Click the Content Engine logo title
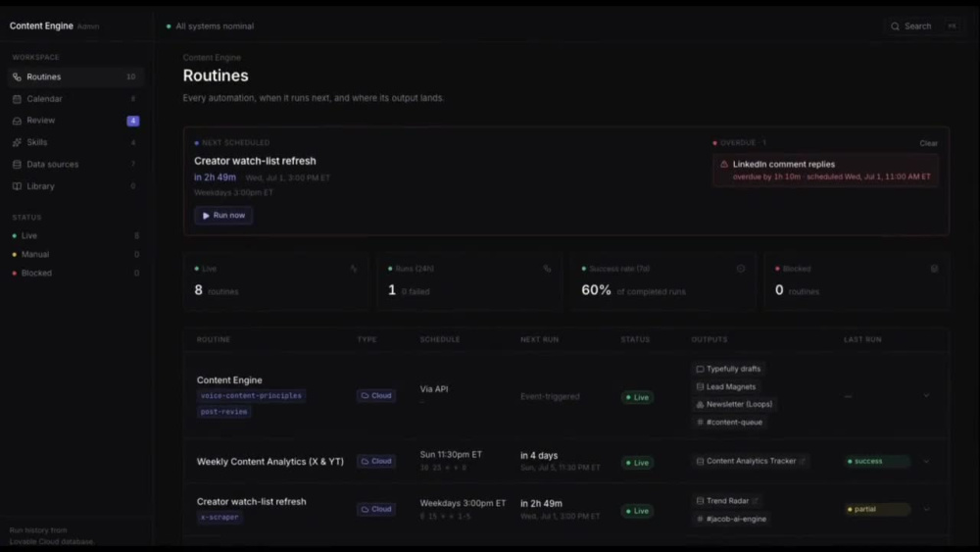This screenshot has height=552, width=980. (x=41, y=26)
